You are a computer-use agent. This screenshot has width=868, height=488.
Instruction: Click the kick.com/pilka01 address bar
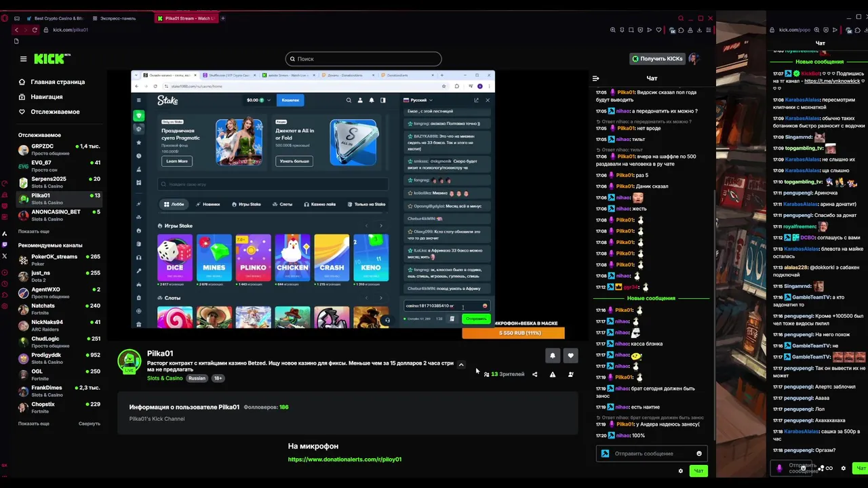[x=71, y=30]
